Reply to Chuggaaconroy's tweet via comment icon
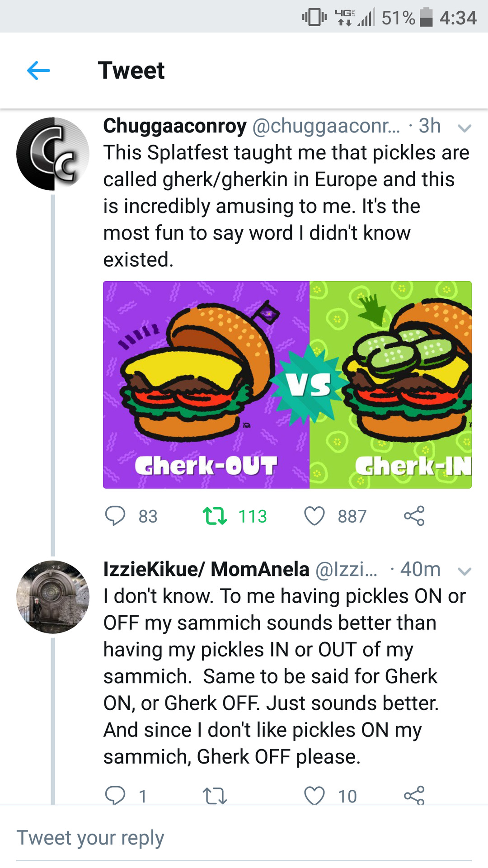The image size is (488, 868). tap(115, 516)
